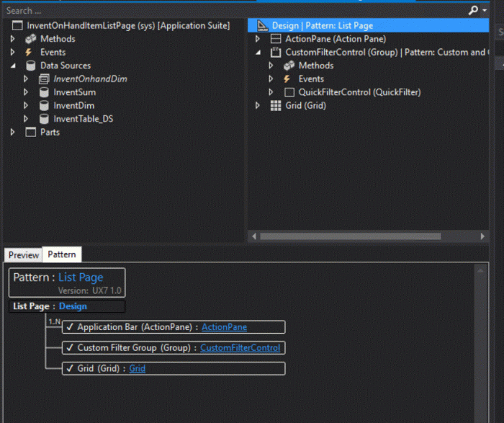
Task: Switch to the Preview tab
Action: [x=24, y=255]
